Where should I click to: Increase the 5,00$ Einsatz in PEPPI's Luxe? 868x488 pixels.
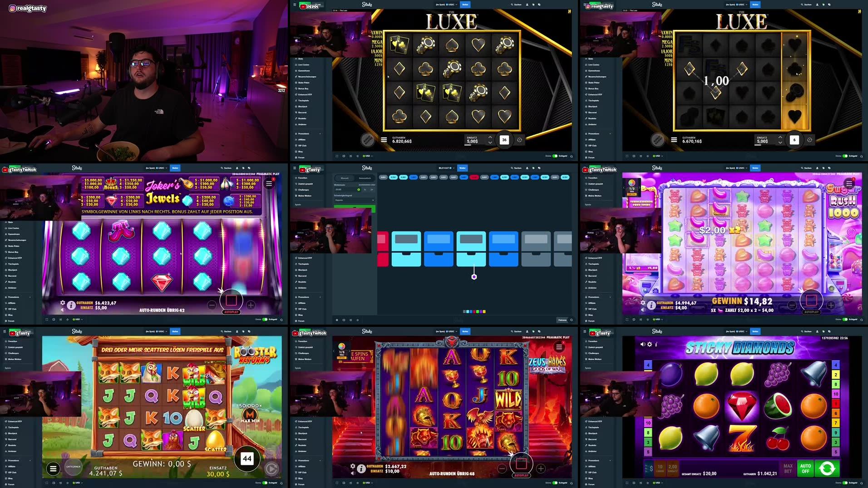[x=490, y=137]
